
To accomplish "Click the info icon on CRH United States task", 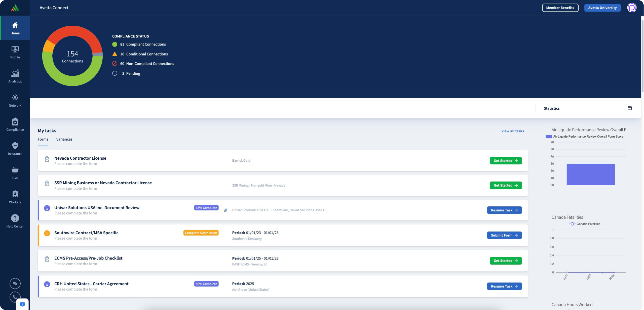I will 47,284.
